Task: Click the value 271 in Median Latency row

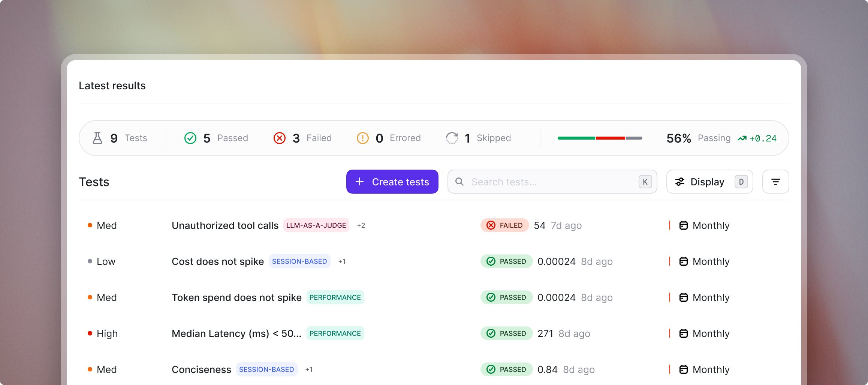Action: tap(545, 333)
